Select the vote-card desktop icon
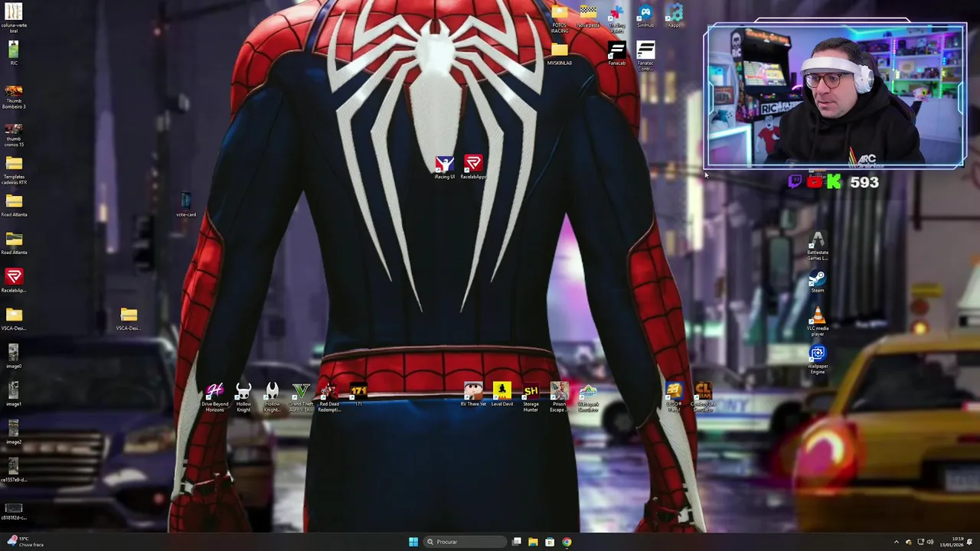This screenshot has height=551, width=980. tap(185, 204)
